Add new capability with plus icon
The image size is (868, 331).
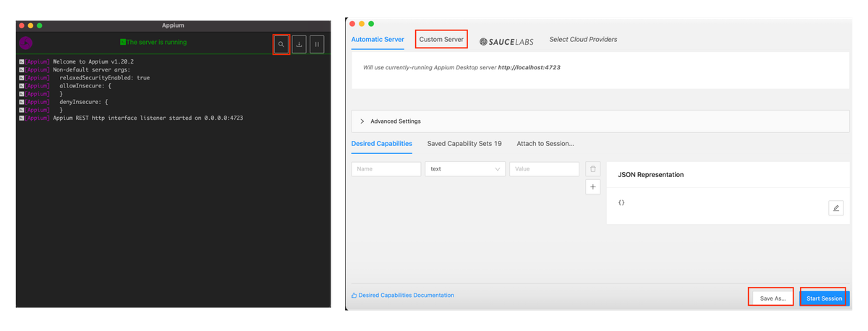click(592, 187)
